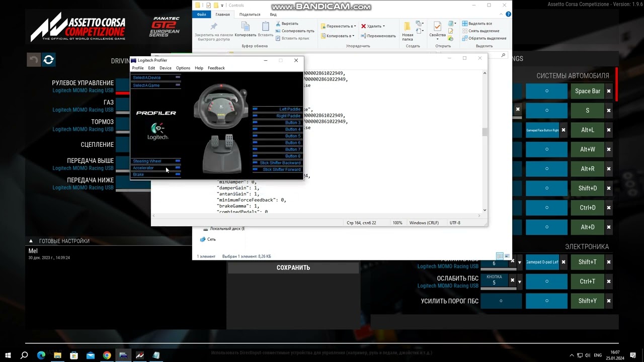Switch Explorer to details view icon
This screenshot has width=644, height=362.
(500, 256)
